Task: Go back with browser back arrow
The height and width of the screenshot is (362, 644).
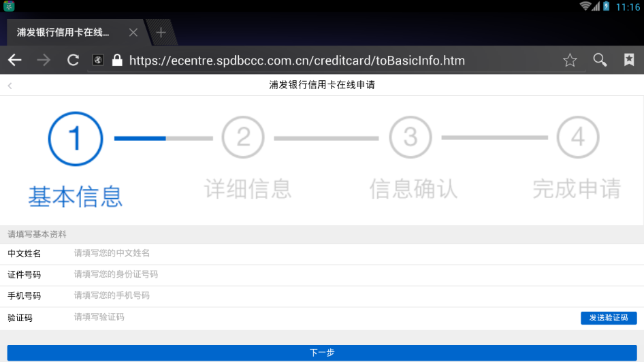Action: point(15,60)
